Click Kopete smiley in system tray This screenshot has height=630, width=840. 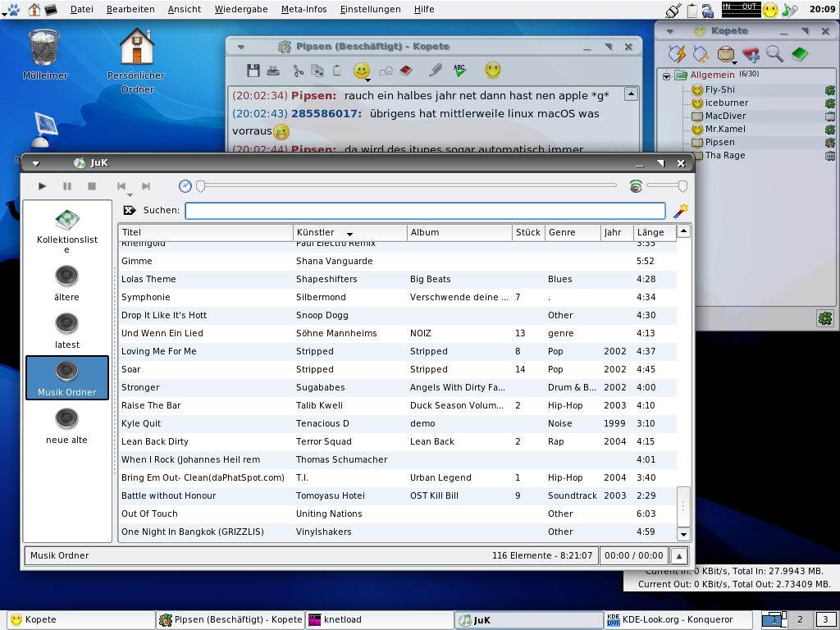[770, 10]
